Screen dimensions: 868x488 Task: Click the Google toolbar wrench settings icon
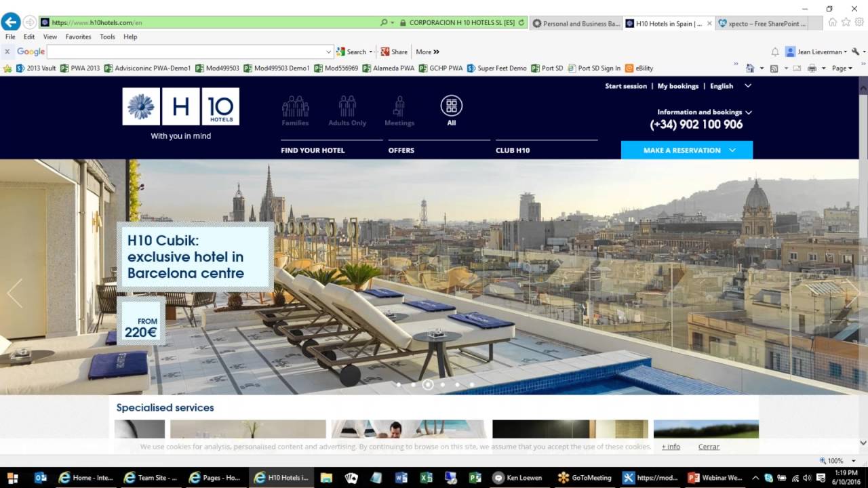tap(856, 52)
